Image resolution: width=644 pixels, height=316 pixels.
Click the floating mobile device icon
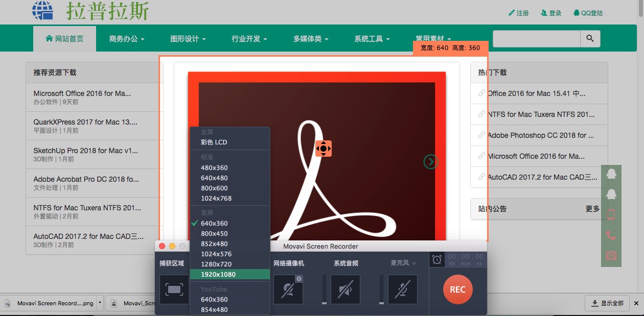tap(611, 214)
